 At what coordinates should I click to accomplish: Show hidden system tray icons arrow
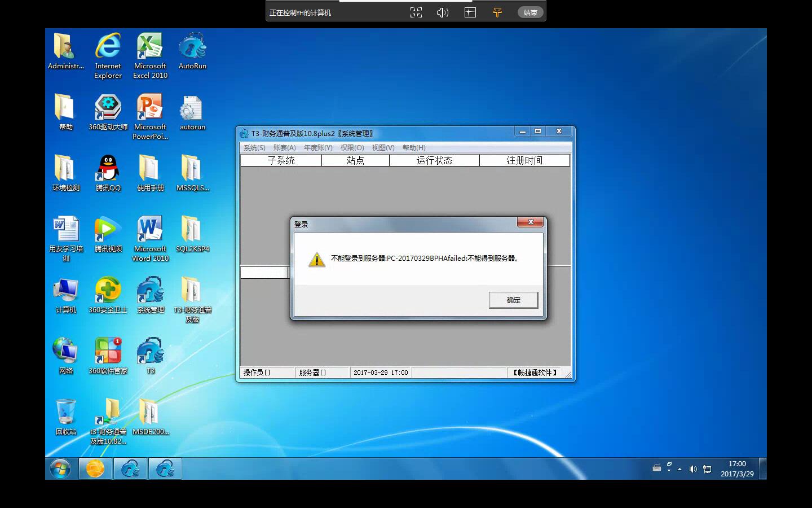679,469
